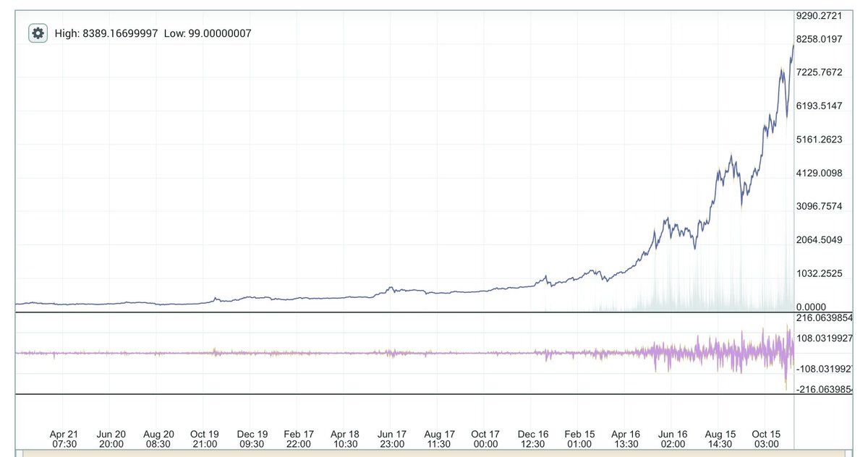Viewport: 868px width, 457px height.
Task: Click the Feb 15 01:00 date label
Action: click(x=579, y=439)
